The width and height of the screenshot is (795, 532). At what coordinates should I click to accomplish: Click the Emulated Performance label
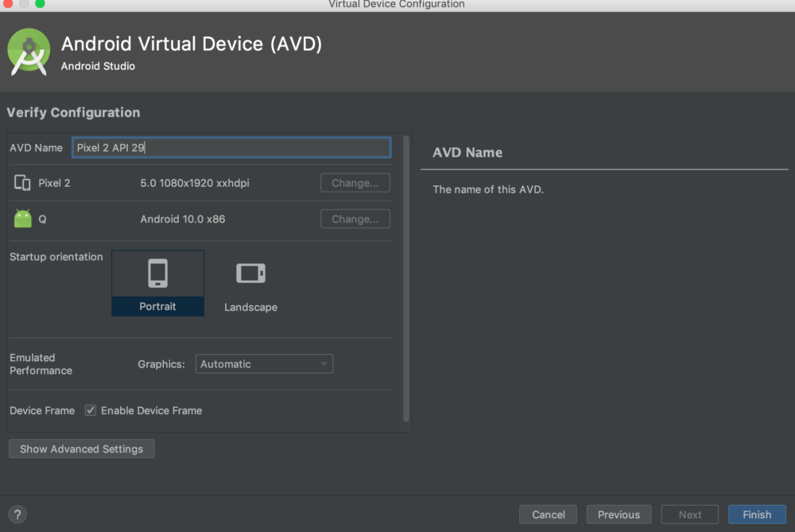tap(41, 364)
